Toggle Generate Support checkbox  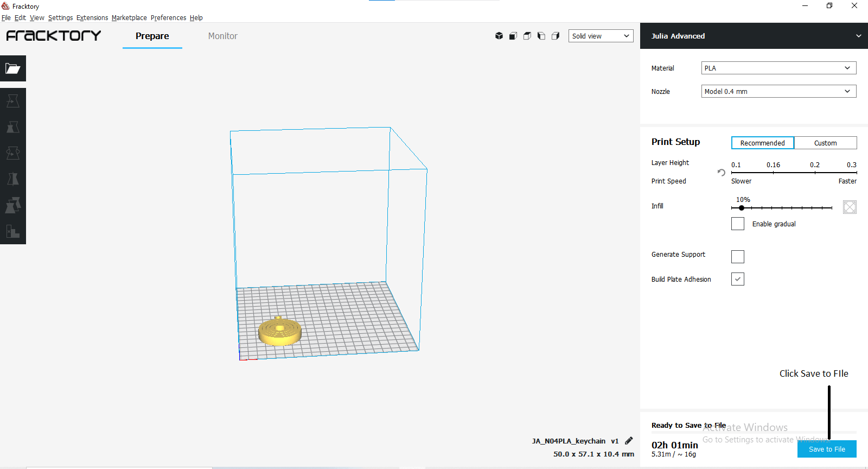pos(738,256)
